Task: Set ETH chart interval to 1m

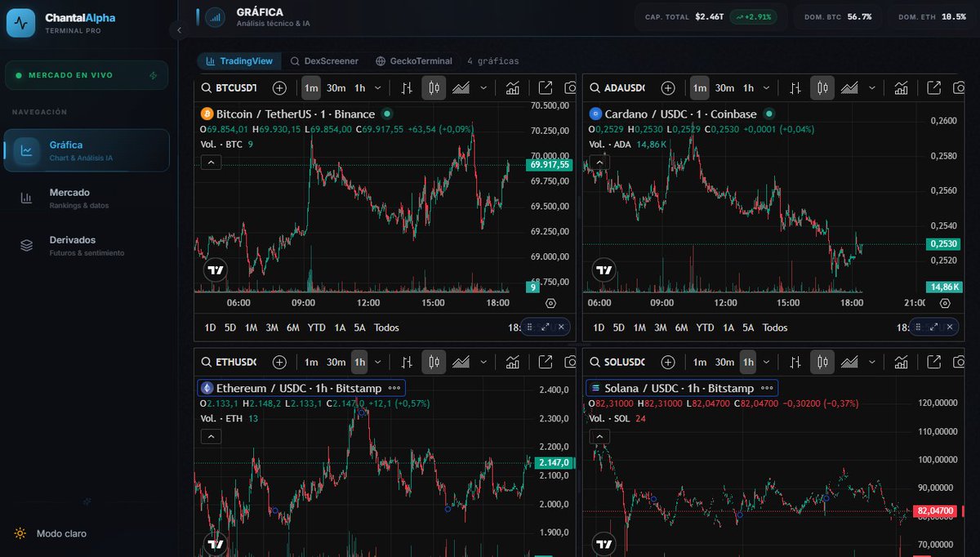Action: [x=311, y=362]
